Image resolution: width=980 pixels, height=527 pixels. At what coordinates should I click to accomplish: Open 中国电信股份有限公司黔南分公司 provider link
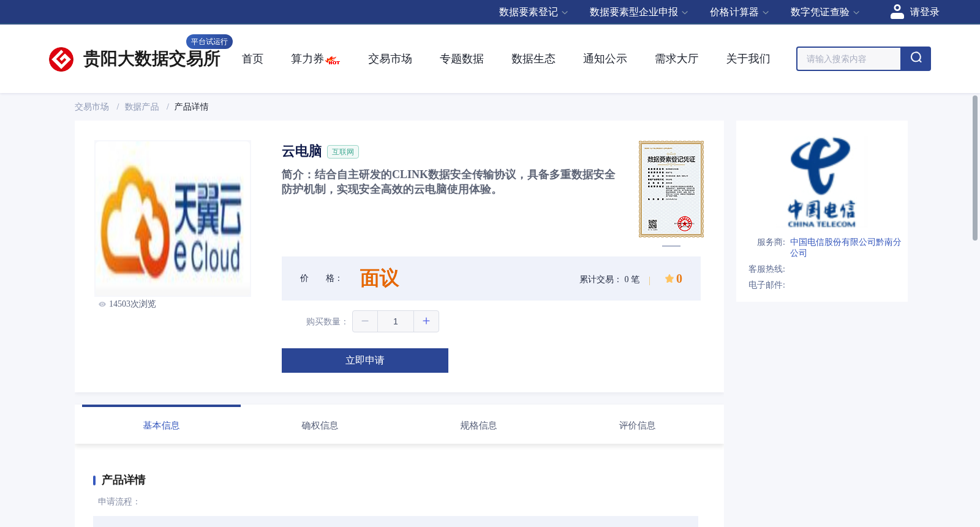coord(845,247)
